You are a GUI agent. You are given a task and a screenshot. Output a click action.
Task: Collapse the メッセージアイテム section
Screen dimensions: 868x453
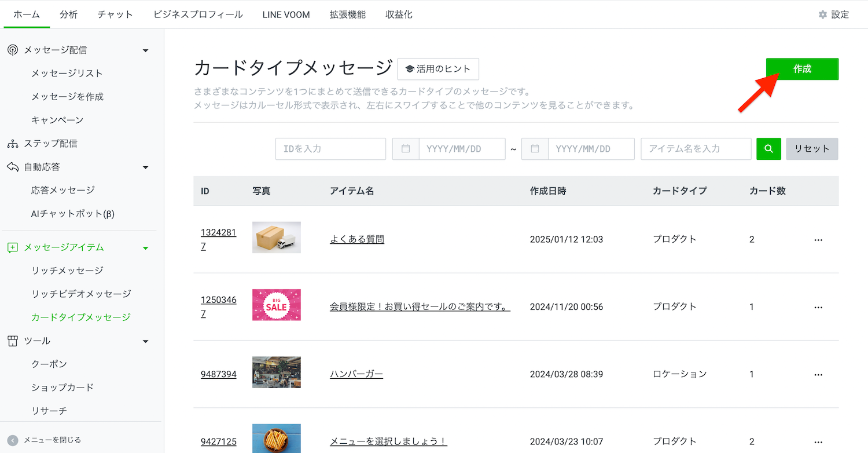tap(145, 248)
